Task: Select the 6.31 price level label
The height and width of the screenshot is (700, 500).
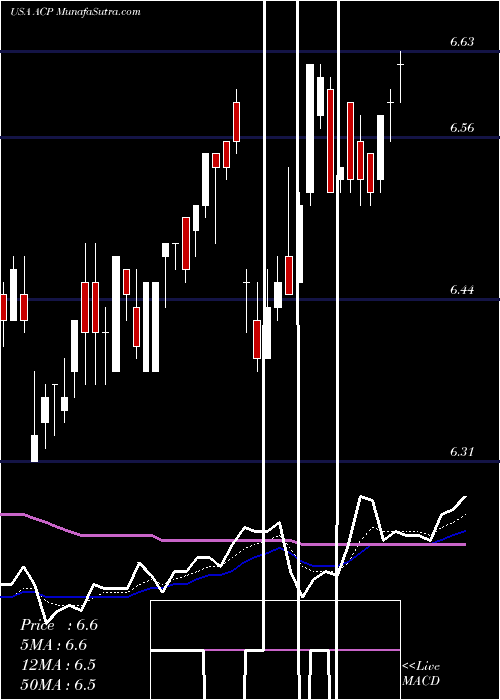Action: tap(462, 451)
